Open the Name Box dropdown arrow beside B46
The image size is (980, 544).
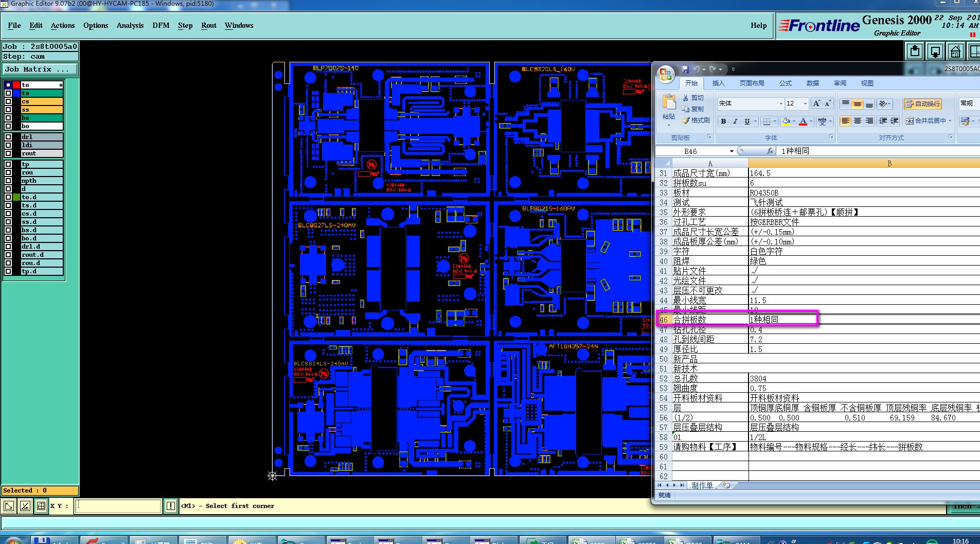pyautogui.click(x=732, y=151)
